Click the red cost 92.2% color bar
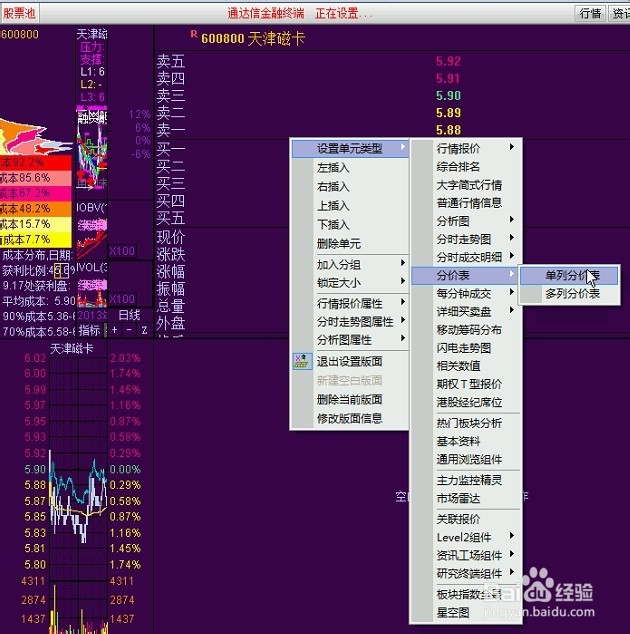 (x=36, y=162)
